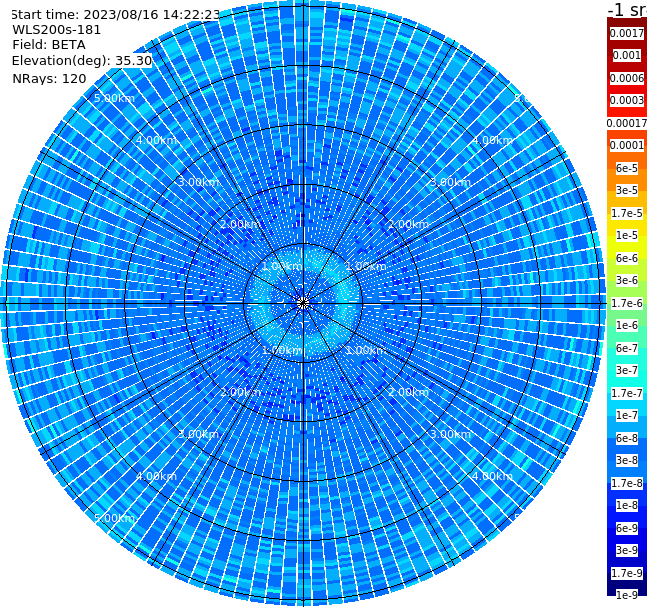Select the 6e-8 colorbar label
The height and width of the screenshot is (607, 647).
[x=627, y=438]
